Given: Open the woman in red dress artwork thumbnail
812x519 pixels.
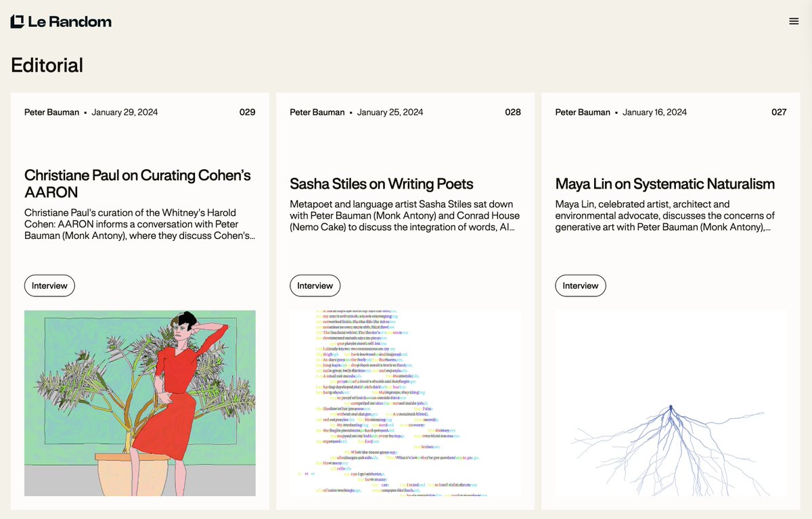Looking at the screenshot, I should (140, 403).
